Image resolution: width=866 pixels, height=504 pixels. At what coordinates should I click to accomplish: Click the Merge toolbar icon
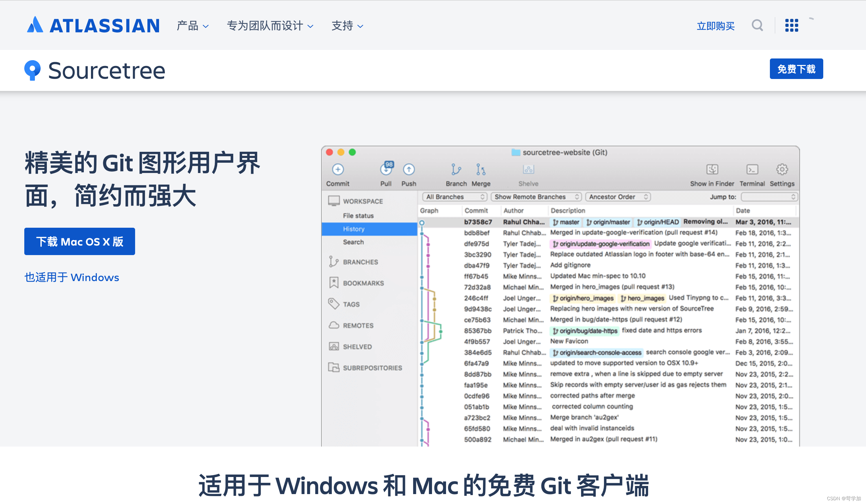point(481,169)
